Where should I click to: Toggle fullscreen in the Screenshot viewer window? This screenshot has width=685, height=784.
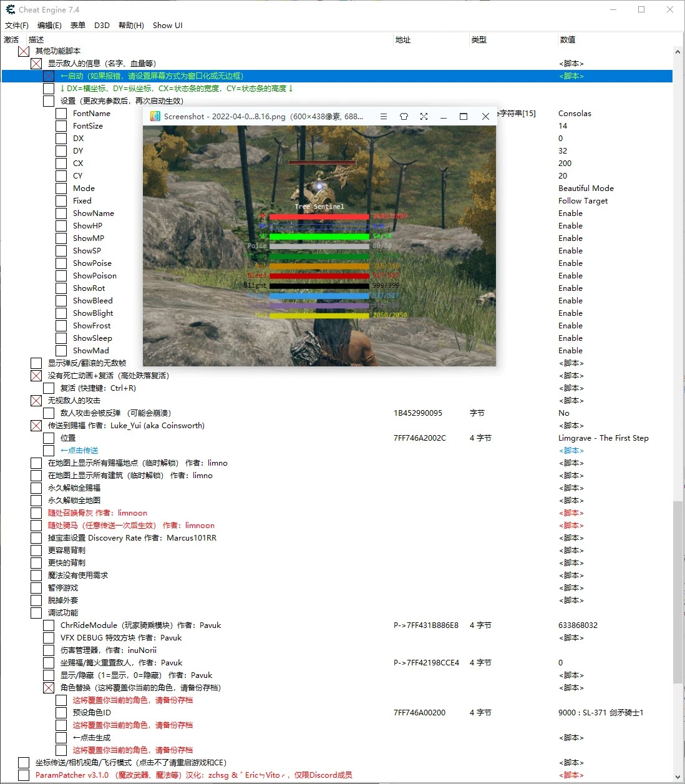click(424, 116)
